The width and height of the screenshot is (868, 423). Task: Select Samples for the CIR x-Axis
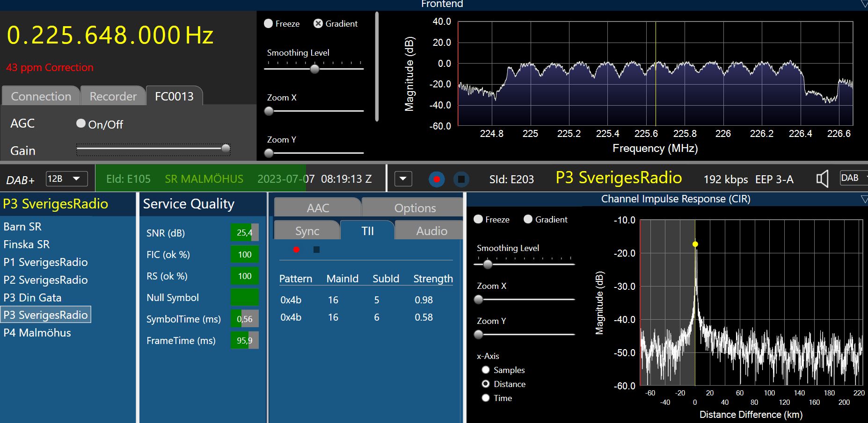(x=486, y=370)
